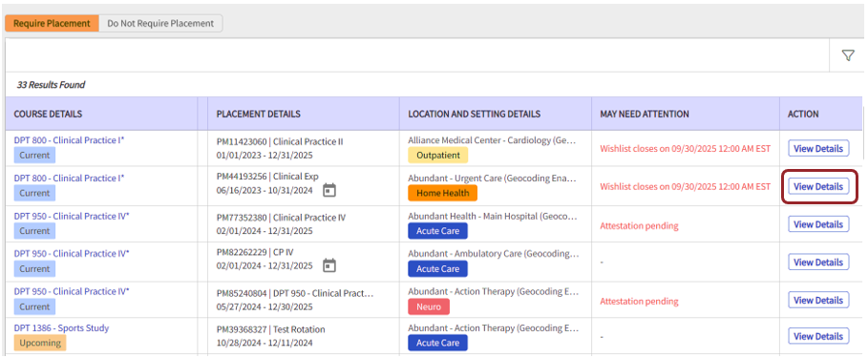The image size is (868, 358).
Task: Click the Neuro setting tag
Action: click(x=429, y=306)
